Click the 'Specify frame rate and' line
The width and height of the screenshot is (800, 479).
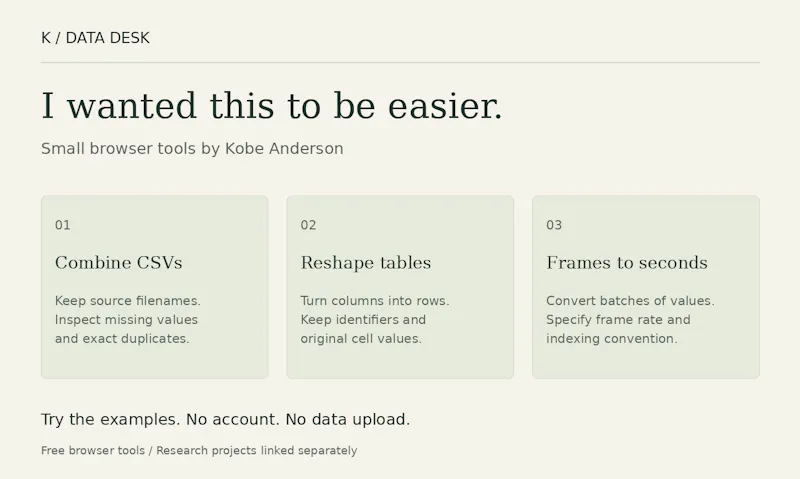[x=618, y=320]
